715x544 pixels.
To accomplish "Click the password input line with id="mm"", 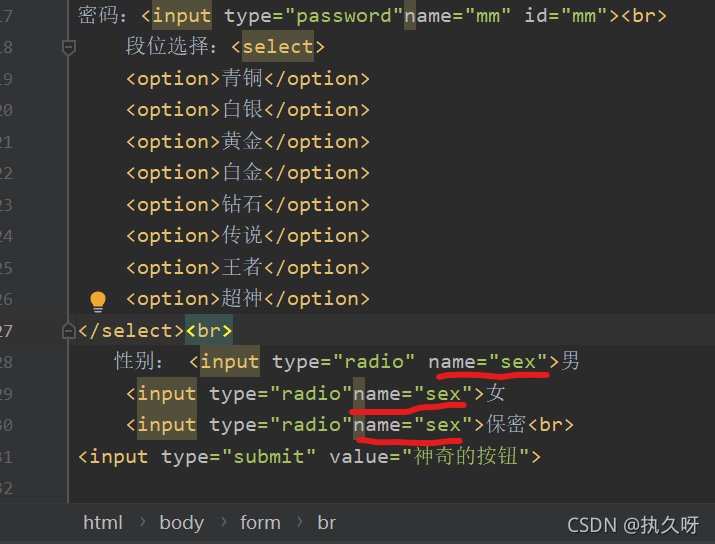I will [x=372, y=16].
